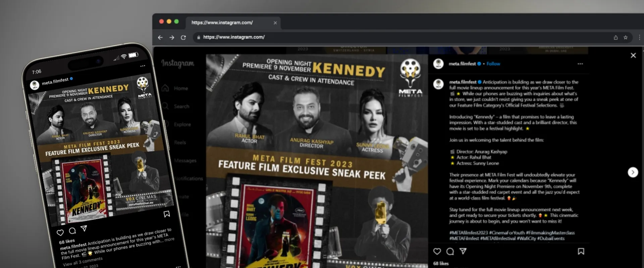Follow meta.filmfest via Follow link
Viewport: 644px width, 268px height.
(493, 64)
